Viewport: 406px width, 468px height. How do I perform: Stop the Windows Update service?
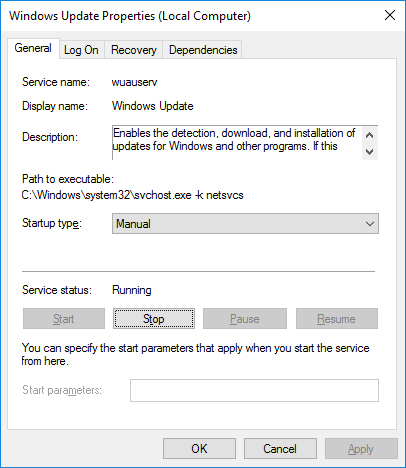tap(154, 319)
